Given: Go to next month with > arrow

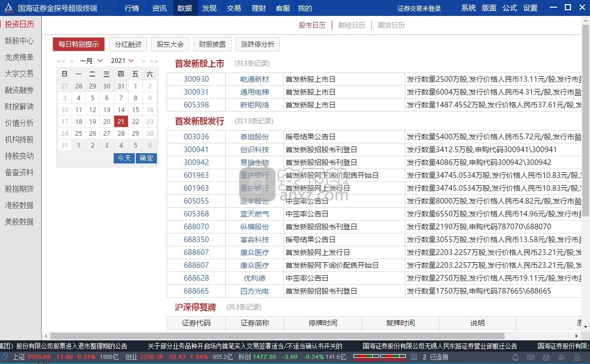Looking at the screenshot, I should pyautogui.click(x=143, y=61).
